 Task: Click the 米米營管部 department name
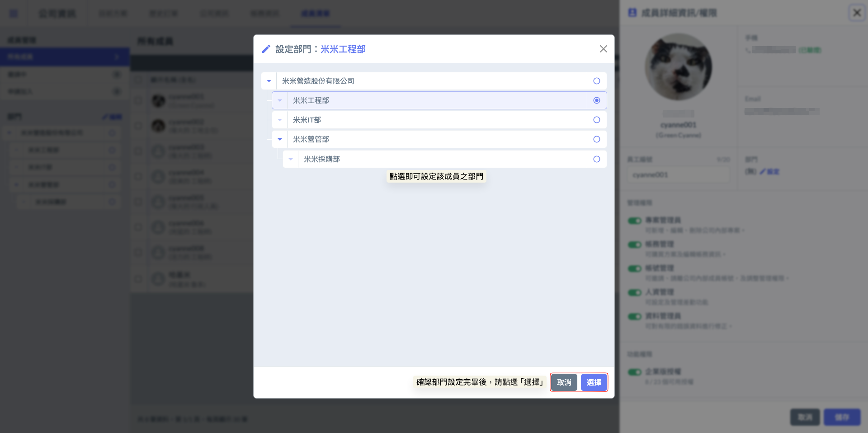coord(311,139)
